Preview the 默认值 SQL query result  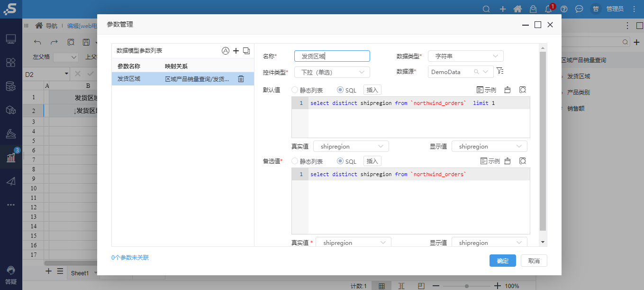coord(522,90)
